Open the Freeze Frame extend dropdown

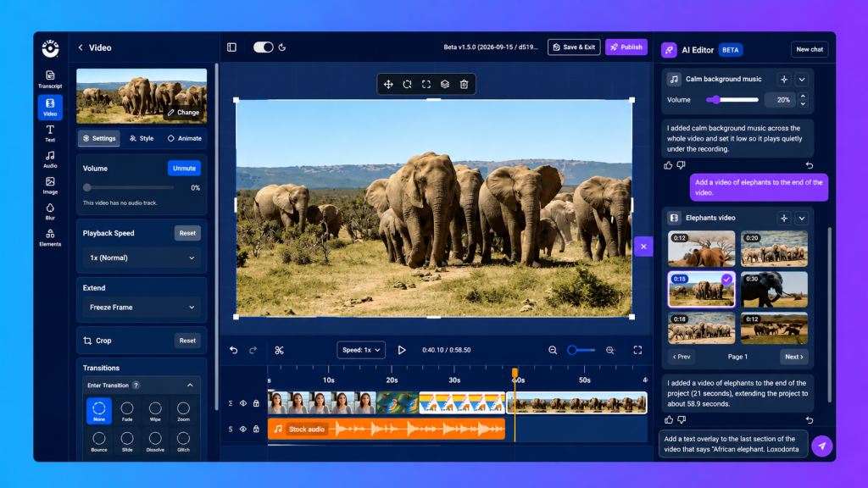coord(142,307)
